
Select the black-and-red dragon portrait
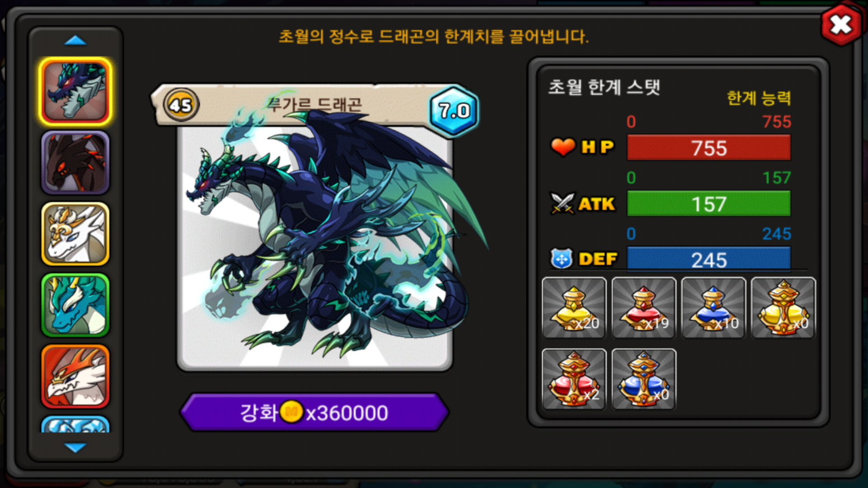75,163
